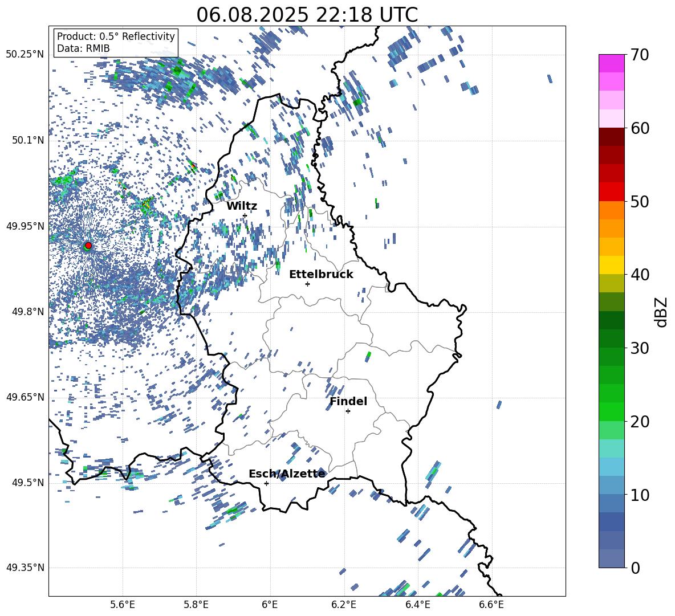Image resolution: width=675 pixels, height=616 pixels.
Task: Click the 6.6°E longitude tick label
Action: point(491,605)
